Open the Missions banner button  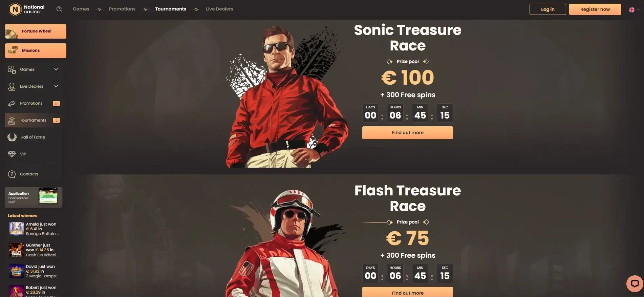(36, 50)
